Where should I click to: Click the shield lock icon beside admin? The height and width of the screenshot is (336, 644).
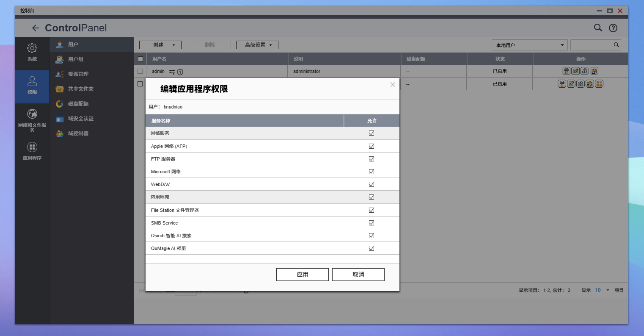(180, 72)
